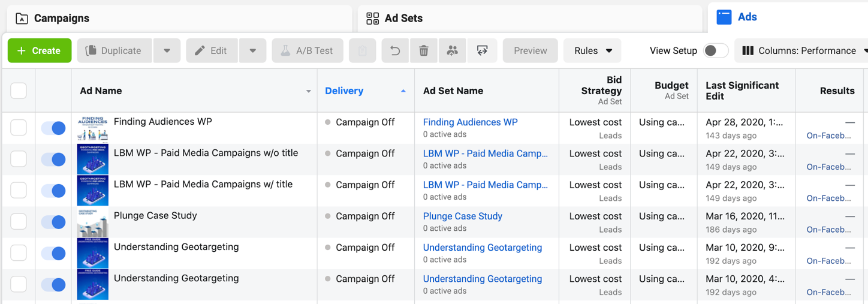Click Finding Audiences WP ad thumbnail
868x304 pixels.
[93, 128]
